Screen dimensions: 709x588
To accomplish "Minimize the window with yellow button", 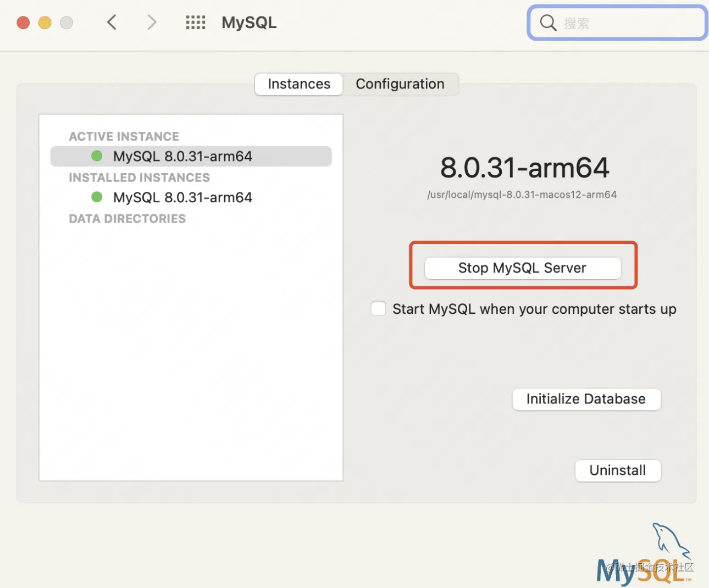I will (x=45, y=23).
